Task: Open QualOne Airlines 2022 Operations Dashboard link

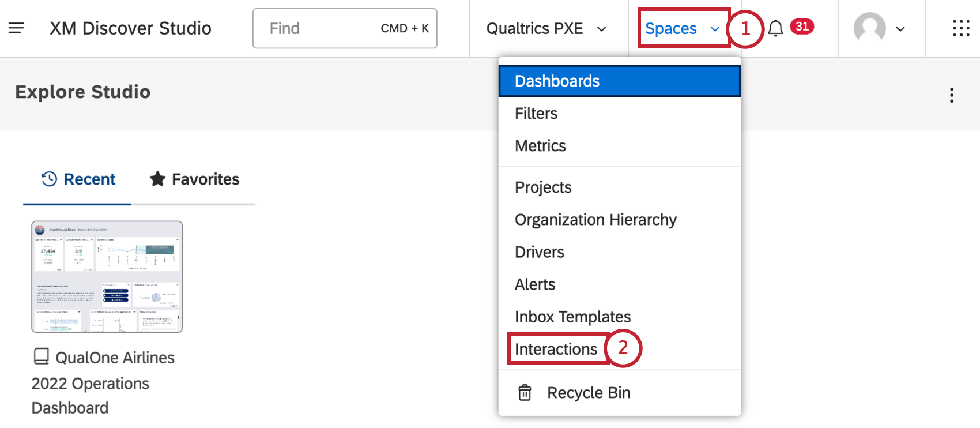Action: [x=103, y=383]
